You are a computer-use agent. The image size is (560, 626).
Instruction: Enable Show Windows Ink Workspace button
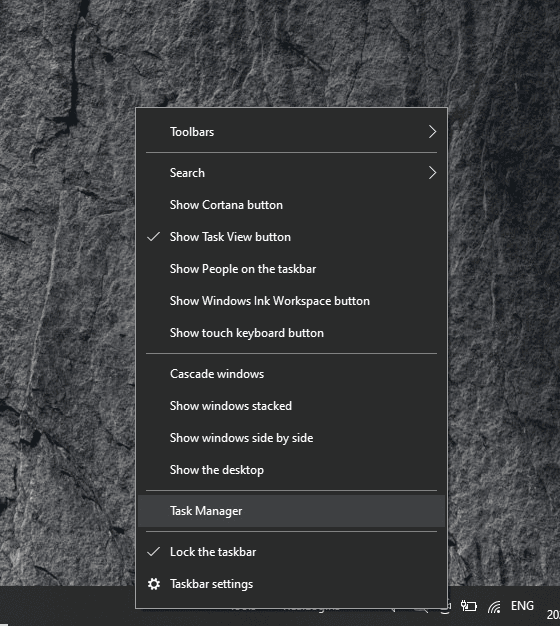coord(291,301)
